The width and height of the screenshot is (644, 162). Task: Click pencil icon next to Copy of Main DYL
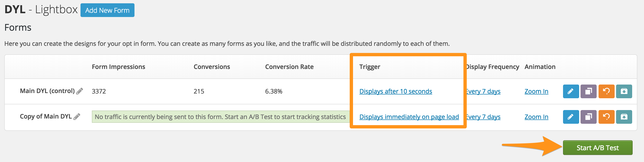tap(77, 117)
